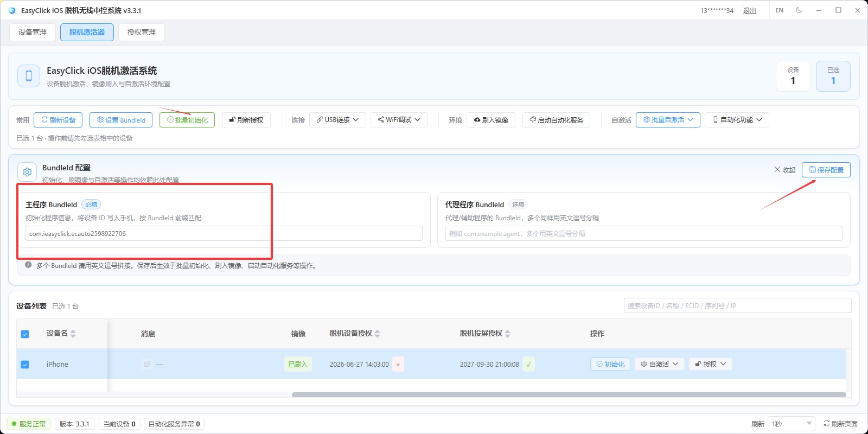Click the 代理程序 BundleId input field
Screen dimensions: 868x434
click(643, 234)
